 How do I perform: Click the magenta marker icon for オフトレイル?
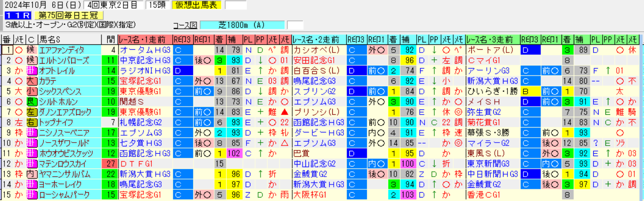click(x=32, y=70)
